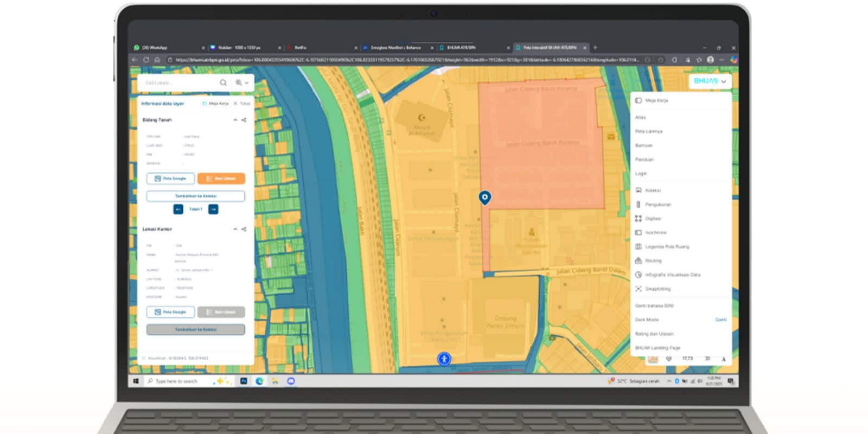Open the Isochrone tool

pos(655,233)
